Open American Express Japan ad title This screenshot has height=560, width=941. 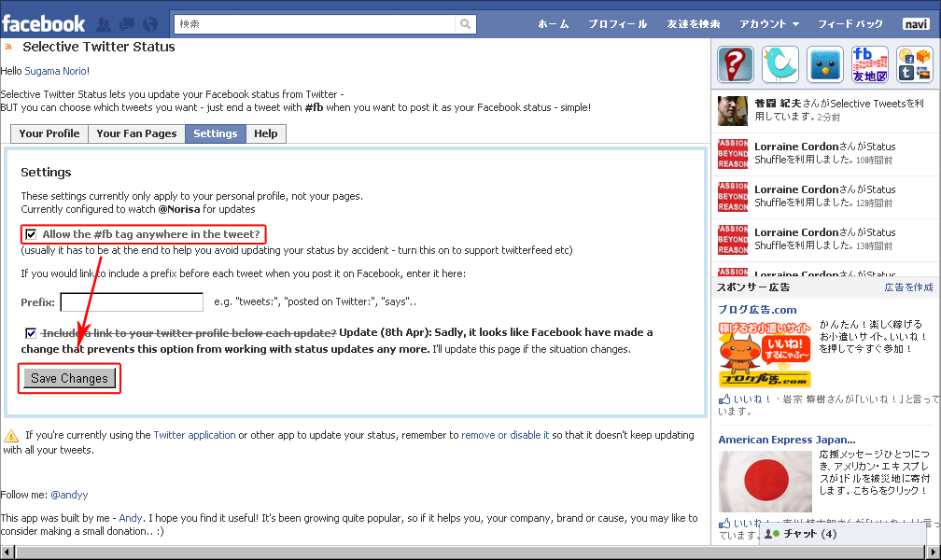coord(787,440)
